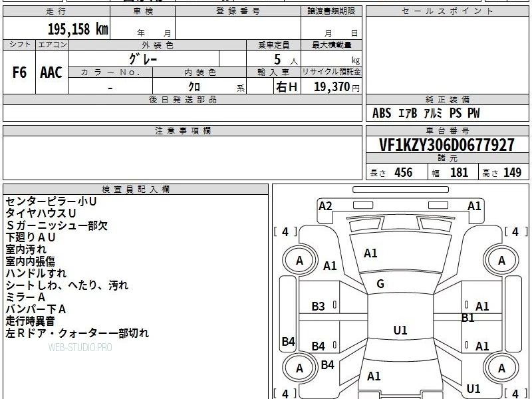Viewport: 532px width, 399px height.
Task: Select the note 左Rドア・クォーター一部切れ
Action: tap(77, 333)
